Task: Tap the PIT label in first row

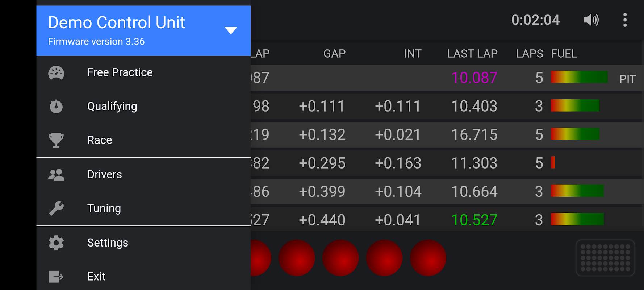Action: pos(627,79)
